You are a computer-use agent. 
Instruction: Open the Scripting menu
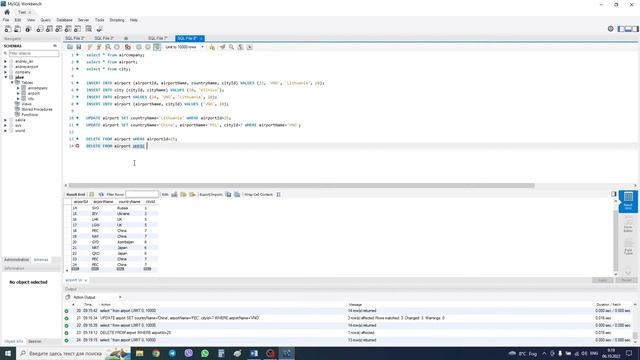click(x=117, y=20)
